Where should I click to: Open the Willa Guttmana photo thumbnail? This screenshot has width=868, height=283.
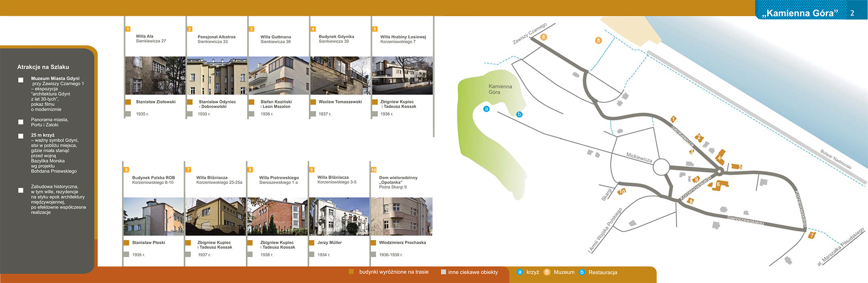coord(279,75)
